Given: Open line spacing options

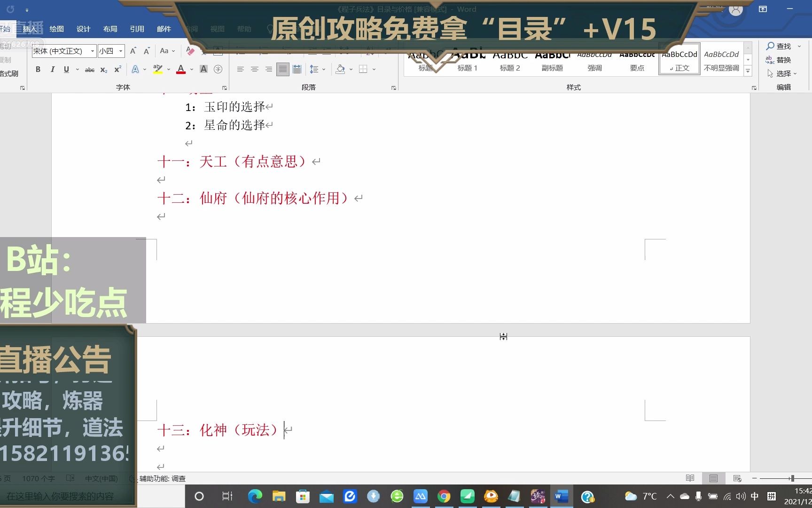Looking at the screenshot, I should (x=314, y=69).
